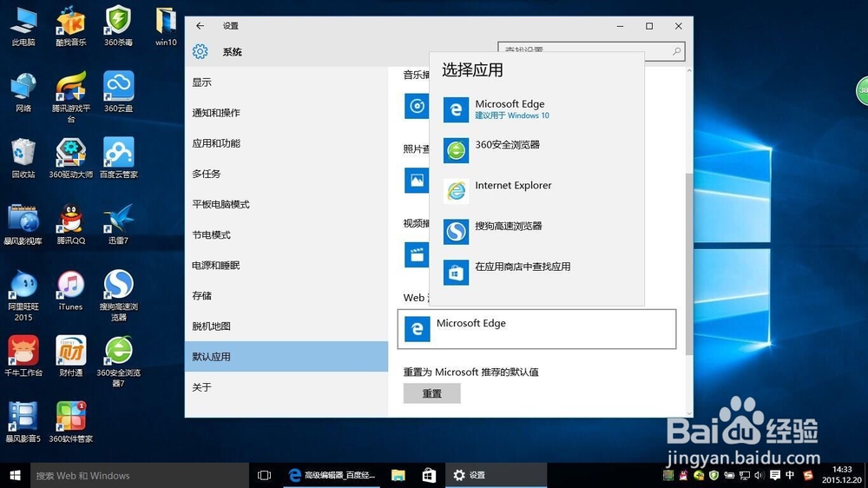868x488 pixels.
Task: Select 此电脑 desktop icon
Action: pos(23,26)
